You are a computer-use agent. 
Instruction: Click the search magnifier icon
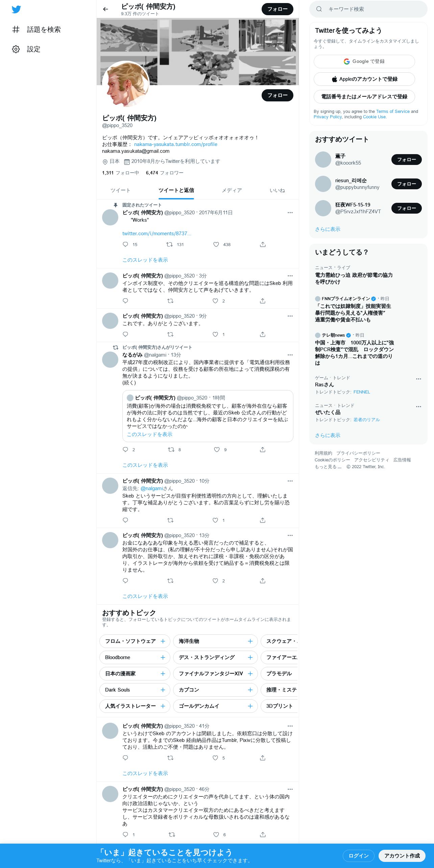point(319,9)
